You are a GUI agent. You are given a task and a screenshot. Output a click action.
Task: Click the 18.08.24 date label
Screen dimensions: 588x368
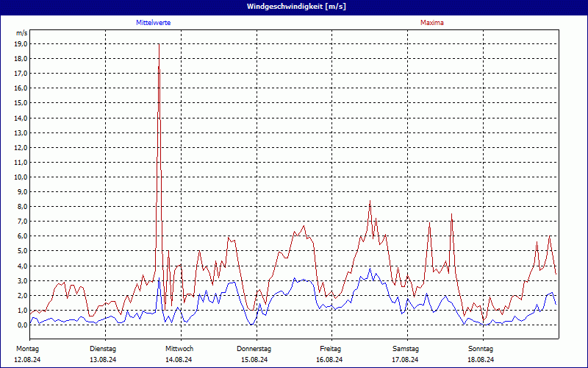click(481, 360)
